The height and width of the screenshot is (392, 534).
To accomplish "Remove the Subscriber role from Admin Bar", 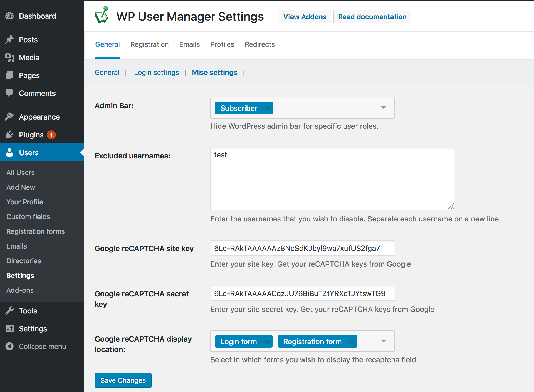I will [x=267, y=108].
